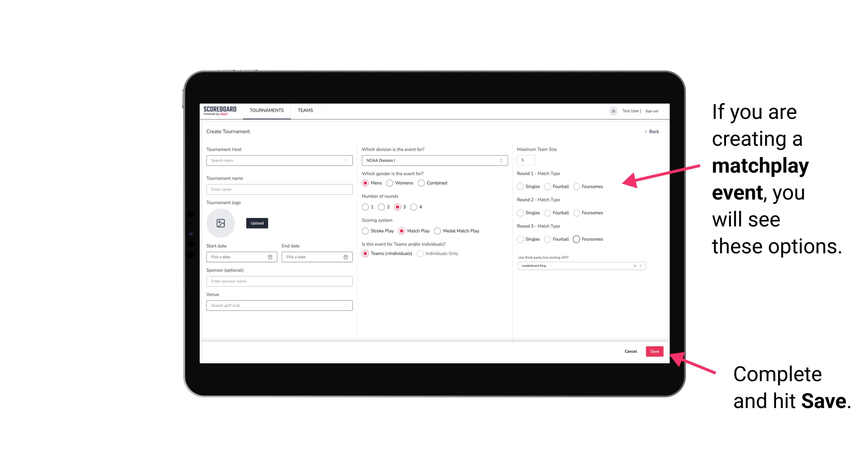Click the remove tag icon on Leaderboard King

[635, 265]
